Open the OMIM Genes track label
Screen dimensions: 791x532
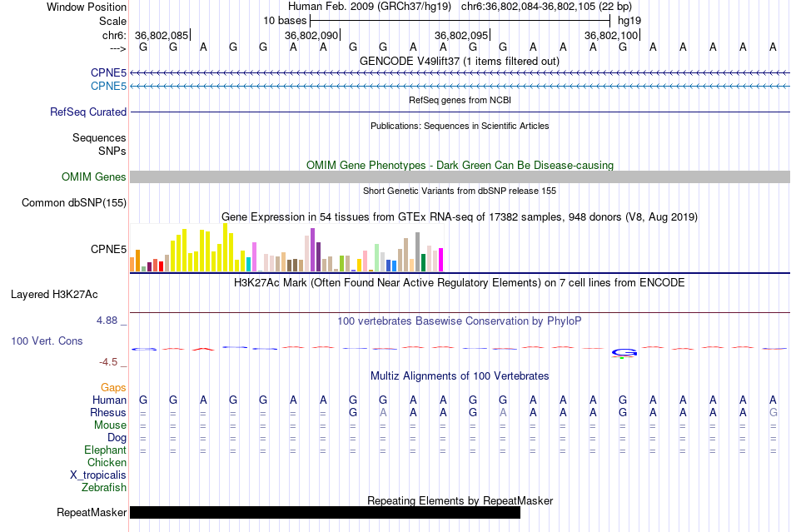pos(93,177)
